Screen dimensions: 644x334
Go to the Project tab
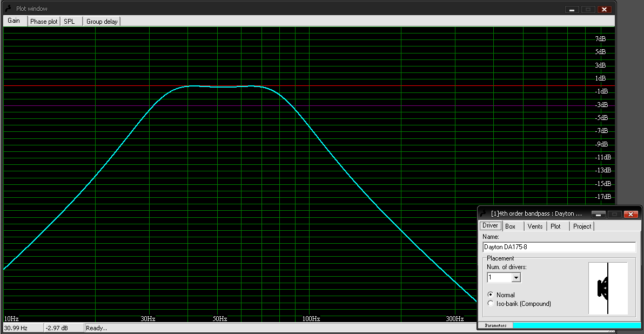coord(582,226)
